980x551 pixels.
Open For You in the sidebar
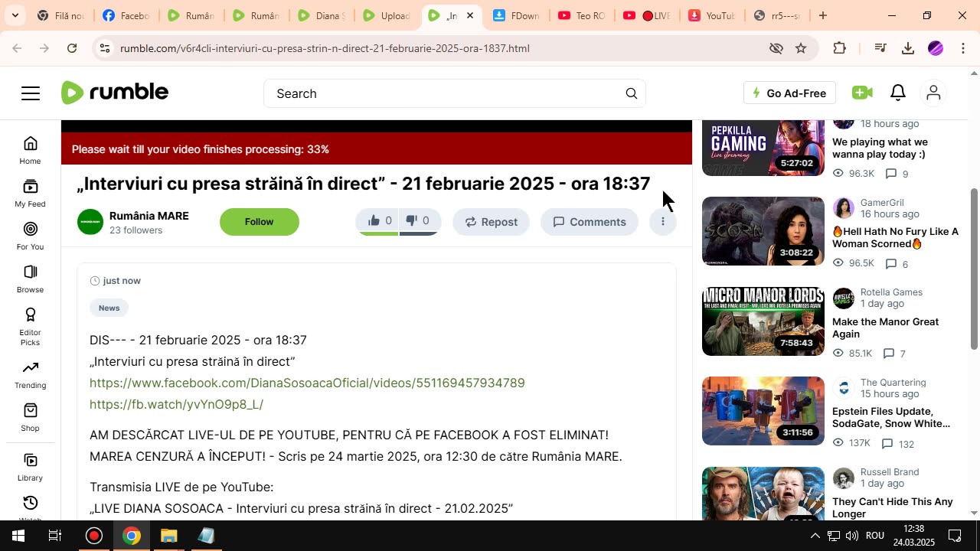point(31,236)
